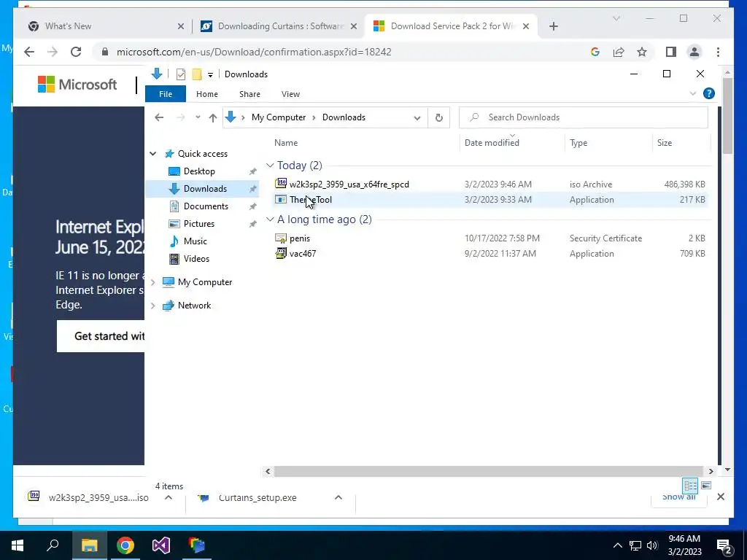Close the Download Service Pack 2 tab
The height and width of the screenshot is (560, 747).
(526, 27)
